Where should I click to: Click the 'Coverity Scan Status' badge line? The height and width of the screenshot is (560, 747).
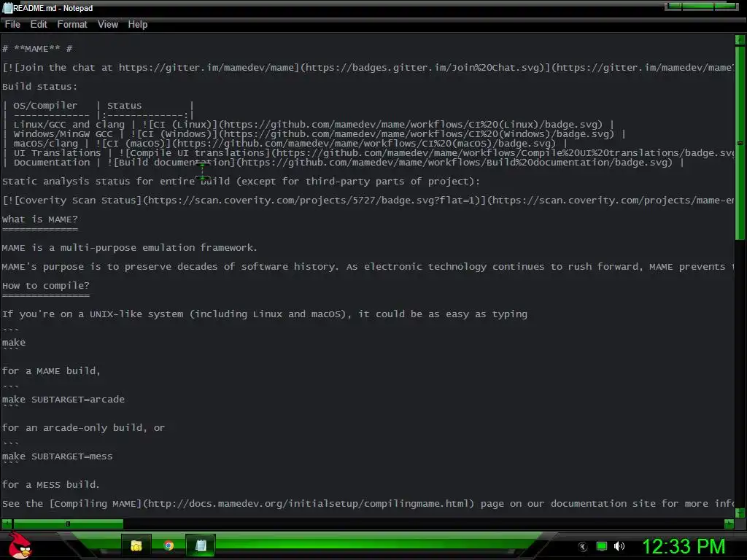(368, 201)
